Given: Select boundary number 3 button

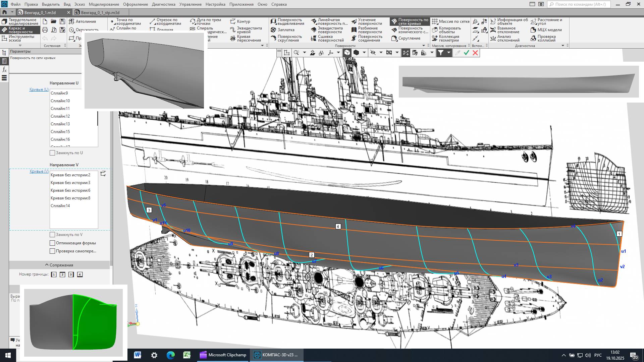Looking at the screenshot, I should (x=71, y=275).
